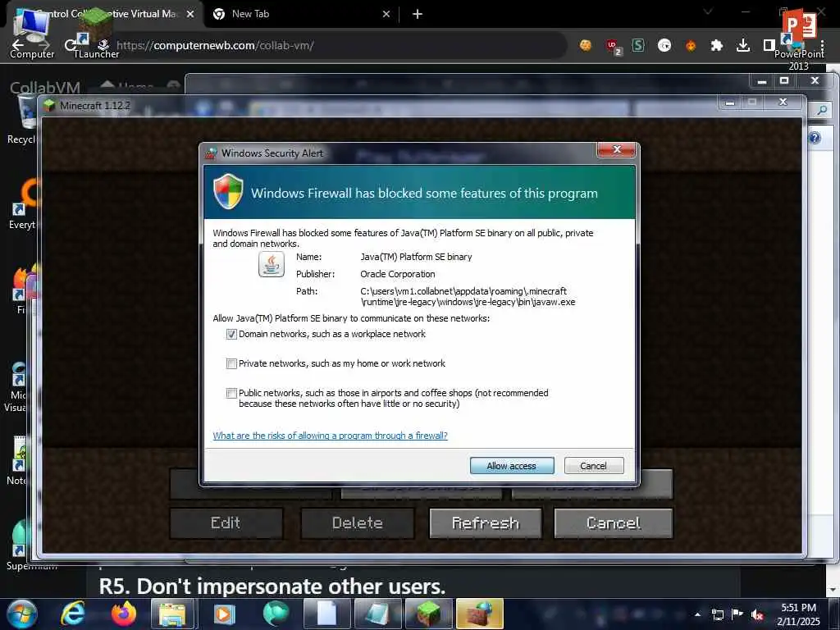Select the Recycle Bin desktop icon
Image resolution: width=840 pixels, height=630 pixels.
[21, 119]
